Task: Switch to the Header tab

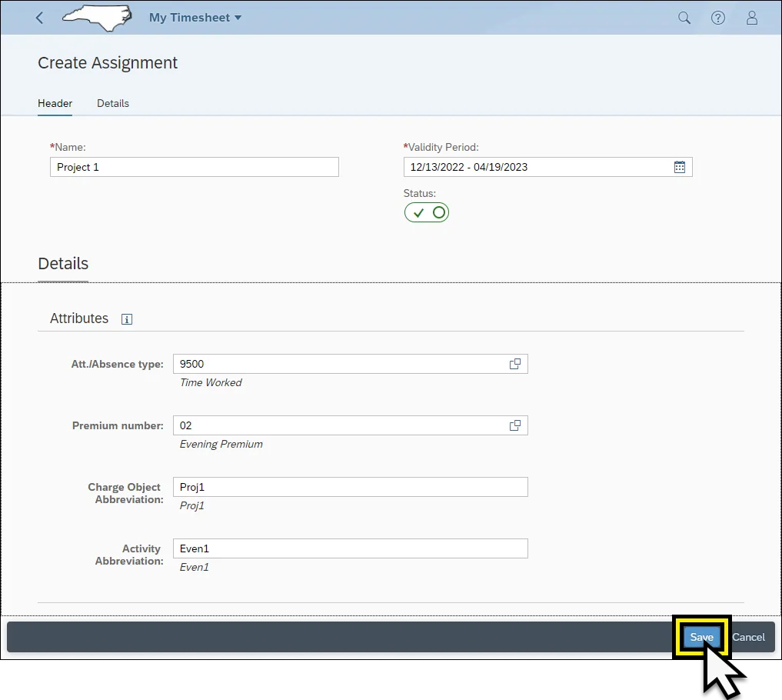Action: point(55,103)
